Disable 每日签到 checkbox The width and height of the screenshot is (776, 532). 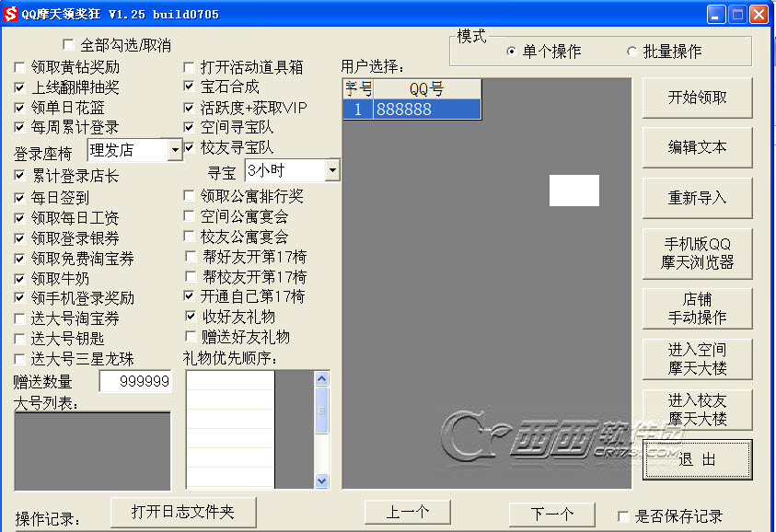pyautogui.click(x=20, y=198)
